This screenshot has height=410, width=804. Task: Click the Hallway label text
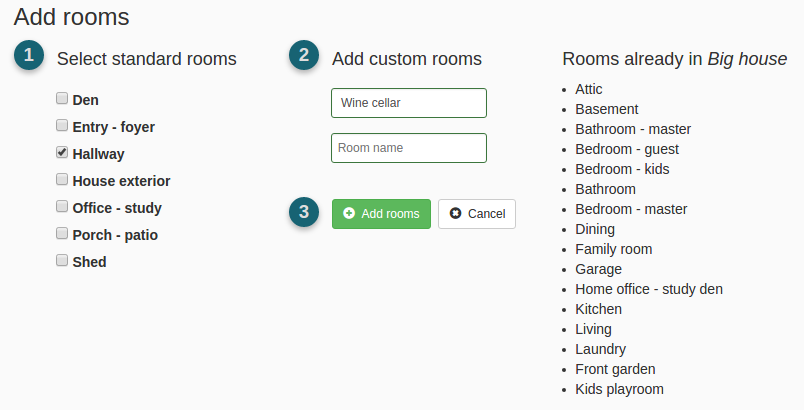[98, 154]
